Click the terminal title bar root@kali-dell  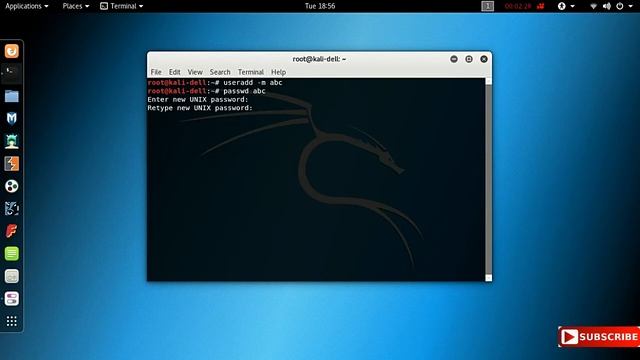tap(319, 59)
